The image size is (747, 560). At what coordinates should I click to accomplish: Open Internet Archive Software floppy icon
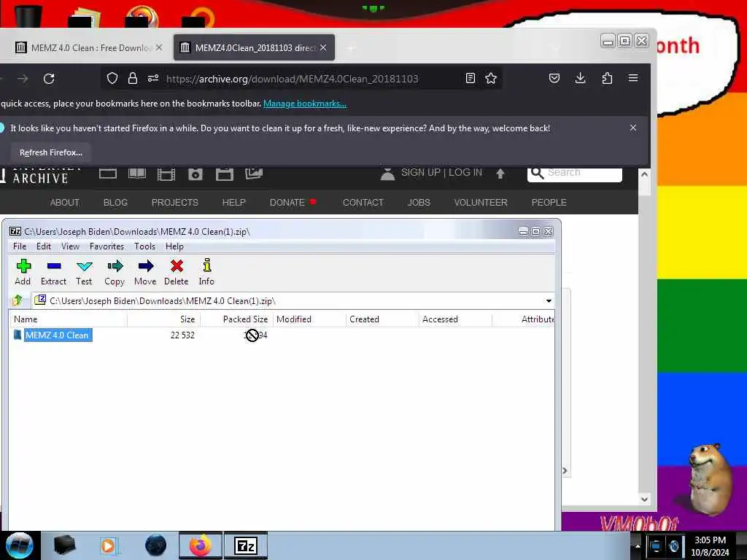[225, 174]
